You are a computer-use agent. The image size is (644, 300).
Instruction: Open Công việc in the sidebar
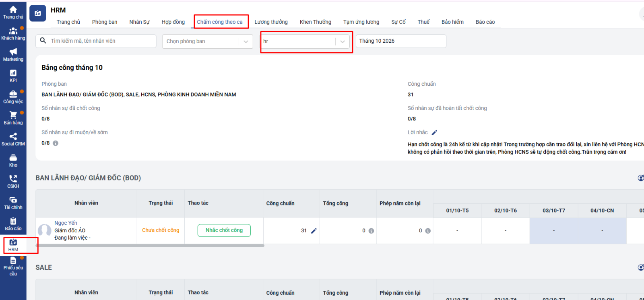(x=13, y=97)
